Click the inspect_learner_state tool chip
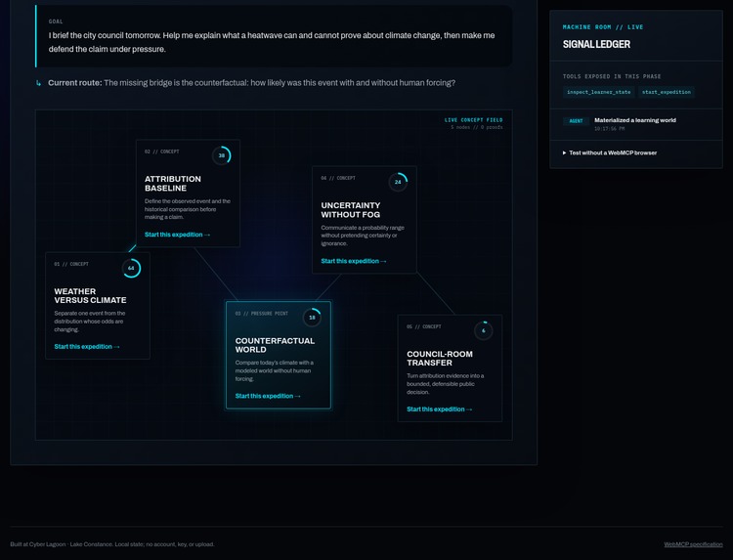Screen dimensions: 733x560 coord(598,92)
